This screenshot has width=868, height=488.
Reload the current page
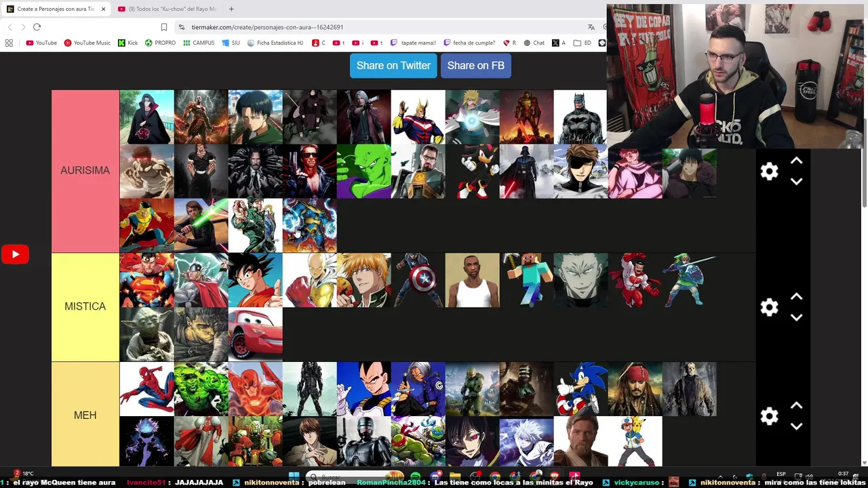point(37,27)
